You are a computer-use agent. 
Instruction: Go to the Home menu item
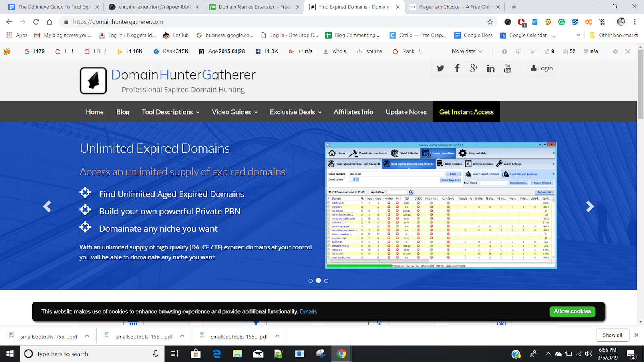click(x=95, y=112)
